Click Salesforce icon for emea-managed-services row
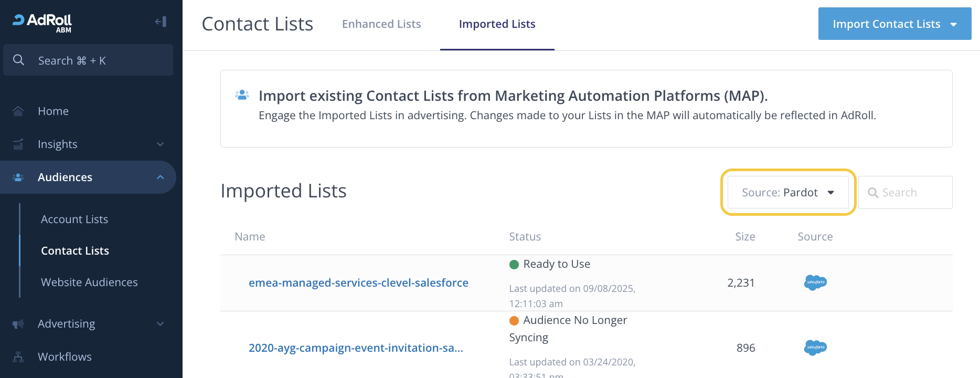This screenshot has width=980, height=378. [x=815, y=282]
